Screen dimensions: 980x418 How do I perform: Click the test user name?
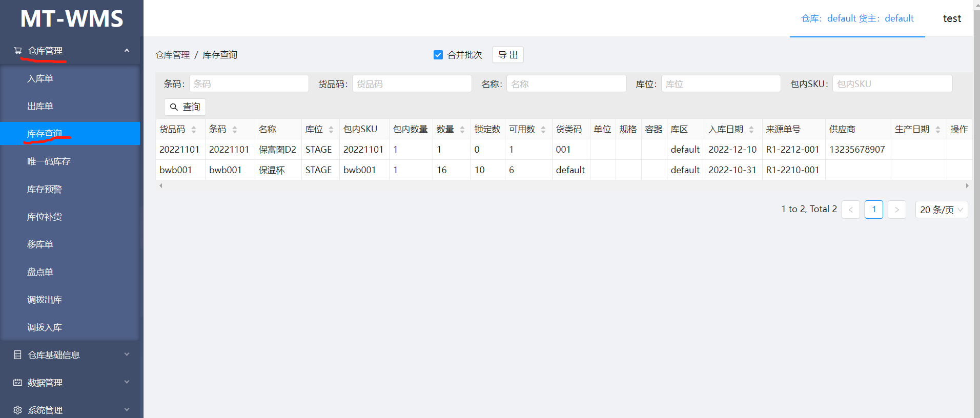click(x=952, y=18)
